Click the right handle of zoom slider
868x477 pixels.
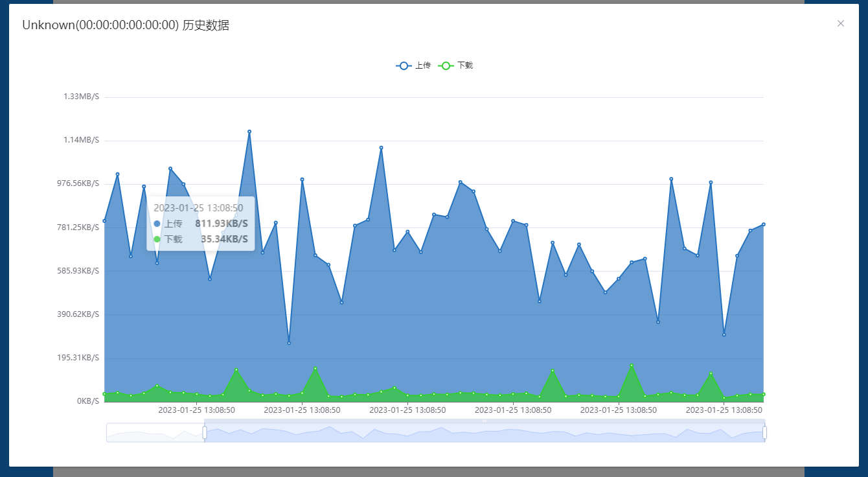tap(764, 432)
